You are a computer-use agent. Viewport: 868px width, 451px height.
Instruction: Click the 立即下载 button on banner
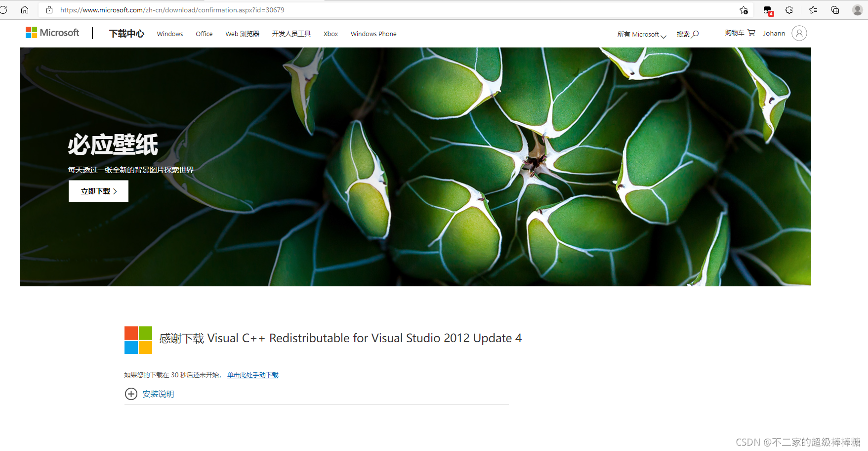pos(98,191)
